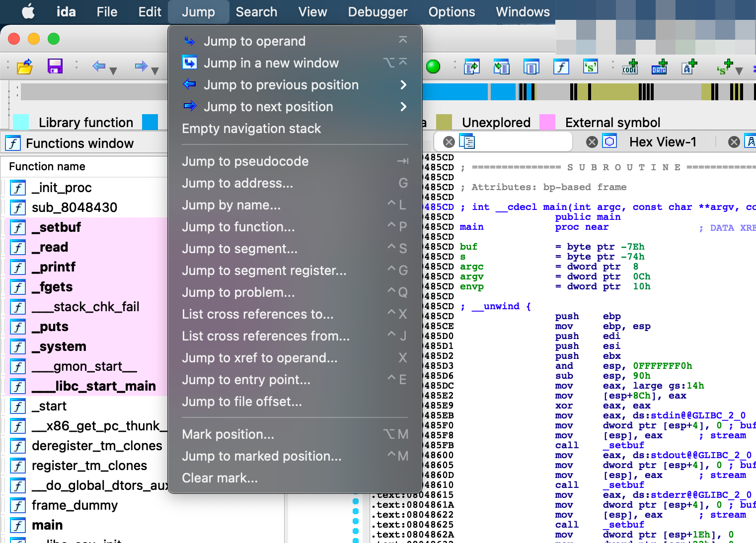This screenshot has width=756, height=543.
Task: Open the Options menu
Action: [452, 12]
